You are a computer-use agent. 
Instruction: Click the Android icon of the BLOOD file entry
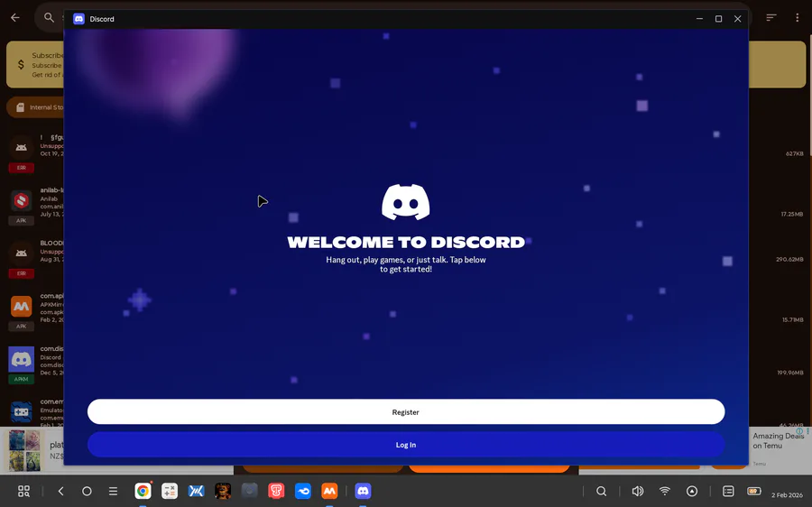point(22,253)
